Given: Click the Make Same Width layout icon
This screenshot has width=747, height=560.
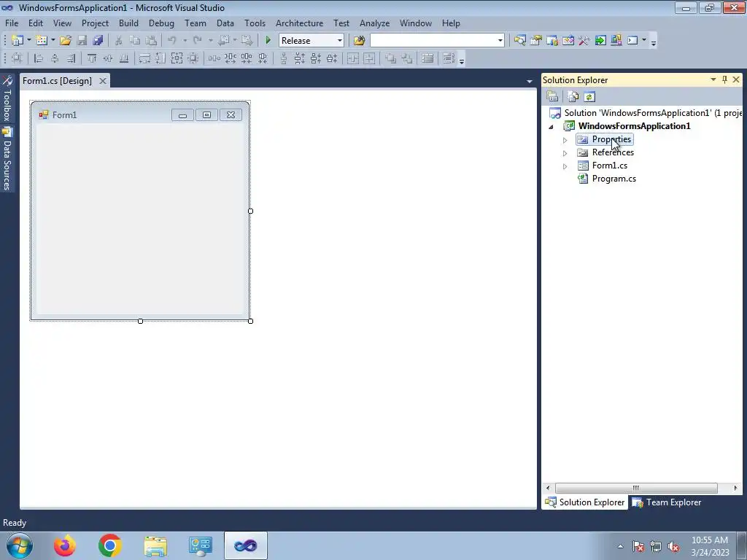Looking at the screenshot, I should (144, 58).
